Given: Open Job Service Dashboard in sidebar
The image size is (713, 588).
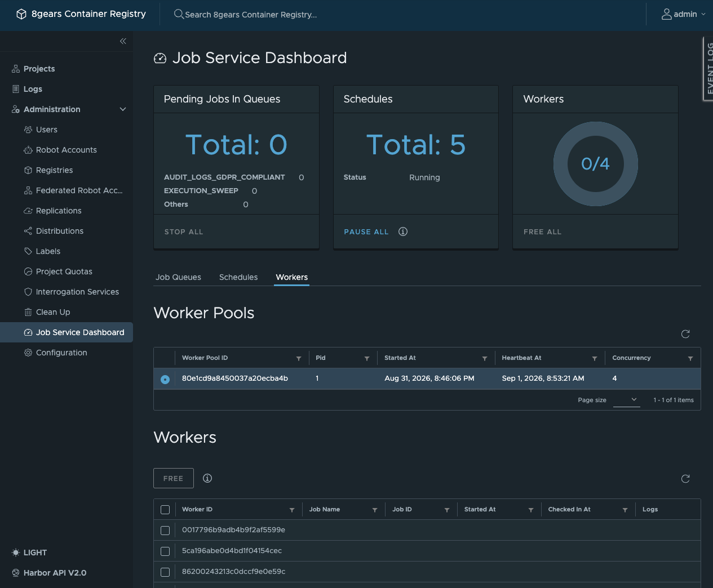Looking at the screenshot, I should point(67,332).
